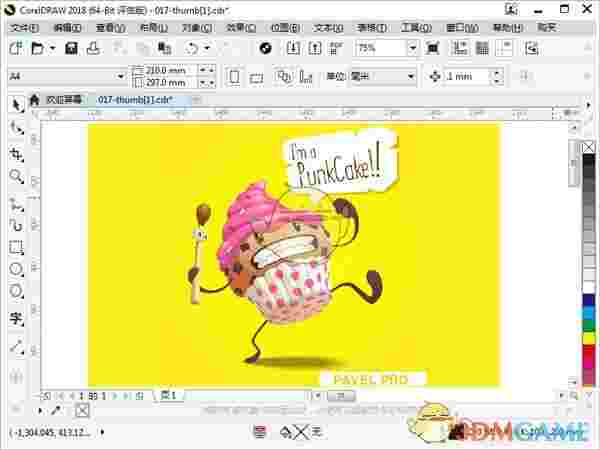Click the Import icon with down arrow
This screenshot has height=450, width=600.
(293, 48)
